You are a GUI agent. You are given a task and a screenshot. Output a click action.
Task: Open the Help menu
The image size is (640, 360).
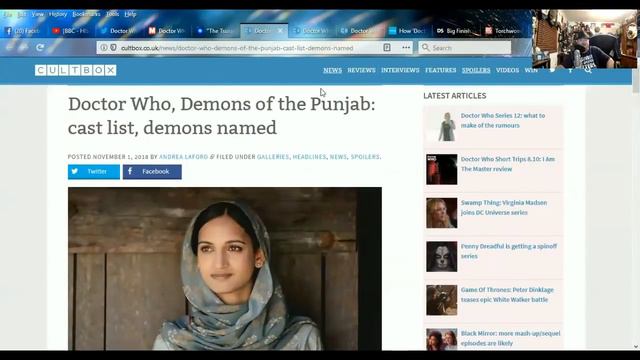[x=130, y=14]
